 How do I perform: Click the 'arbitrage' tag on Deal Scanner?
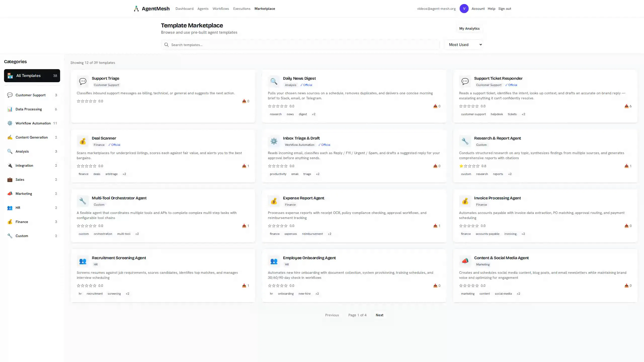point(111,174)
